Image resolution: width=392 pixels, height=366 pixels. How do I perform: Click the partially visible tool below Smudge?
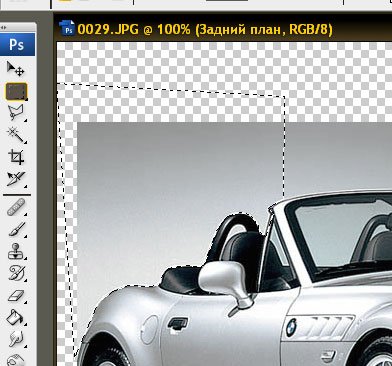pos(16,360)
